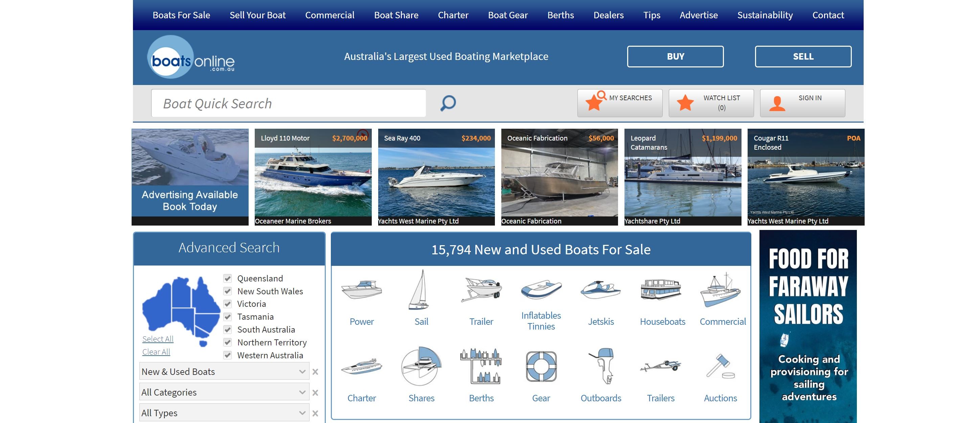Click the magnifying glass search icon

448,103
